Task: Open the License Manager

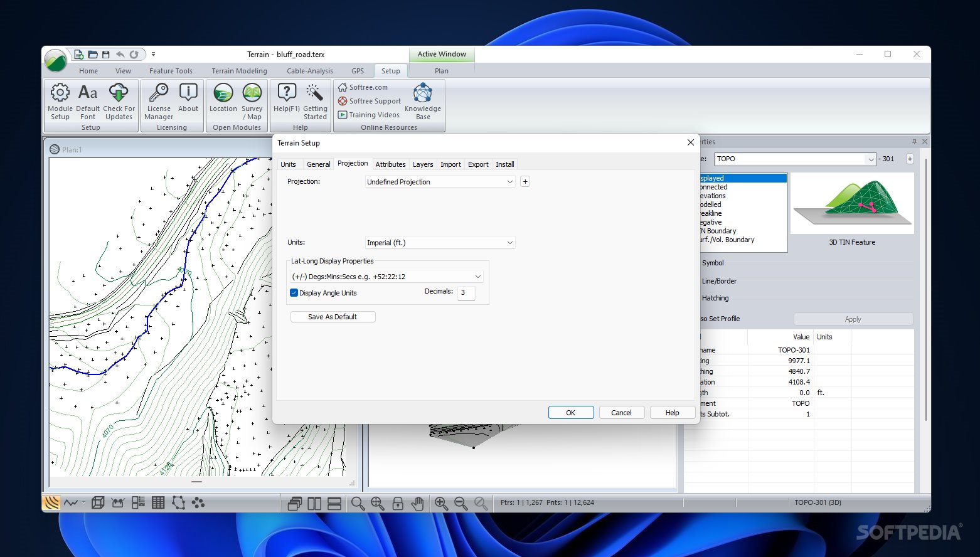Action: 159,101
